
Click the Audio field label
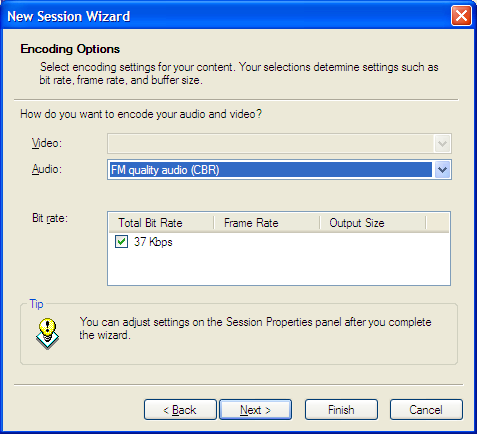point(47,169)
